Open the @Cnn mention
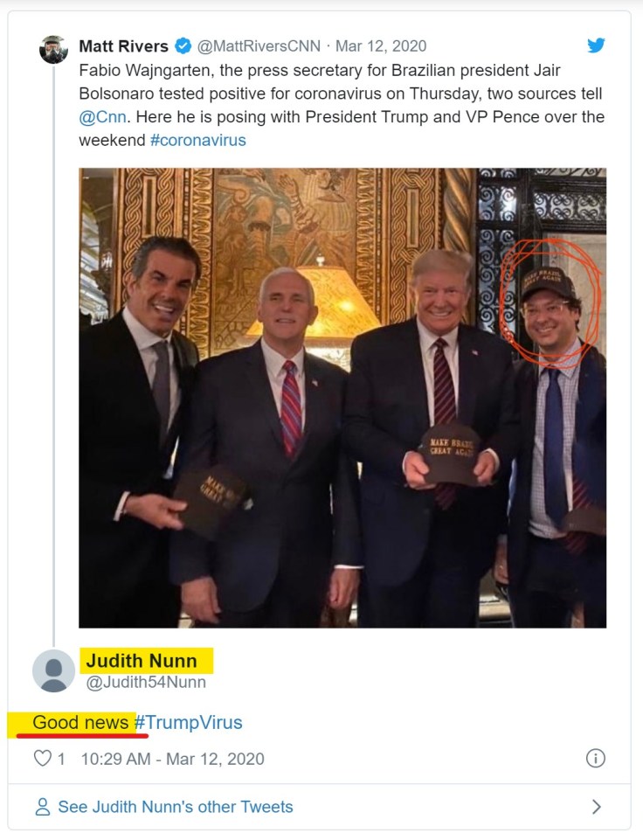Screen dimensions: 643x840 100,116
